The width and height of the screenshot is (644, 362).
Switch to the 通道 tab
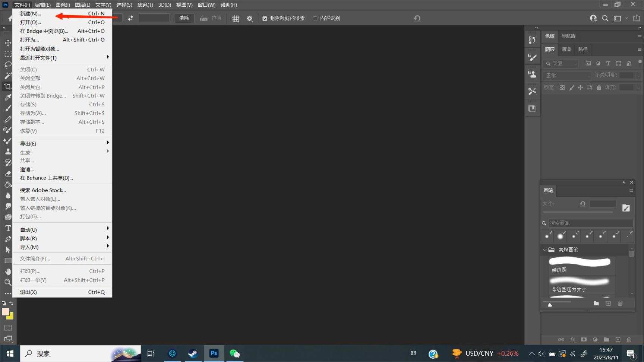click(566, 49)
